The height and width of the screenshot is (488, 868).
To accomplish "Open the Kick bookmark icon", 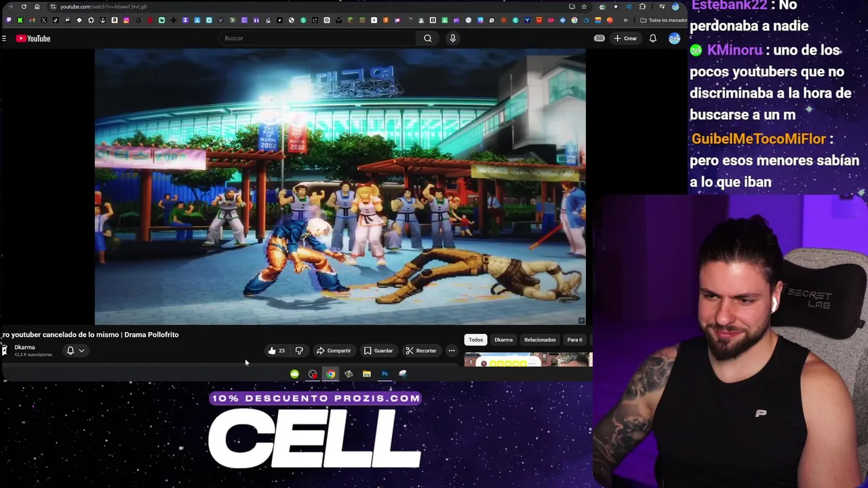I will 20,20.
